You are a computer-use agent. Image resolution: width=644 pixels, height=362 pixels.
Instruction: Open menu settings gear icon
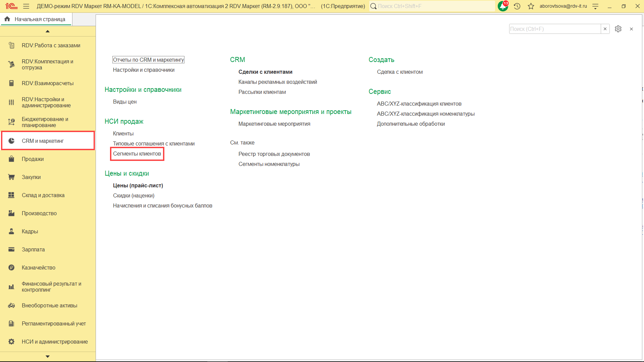[x=618, y=29]
